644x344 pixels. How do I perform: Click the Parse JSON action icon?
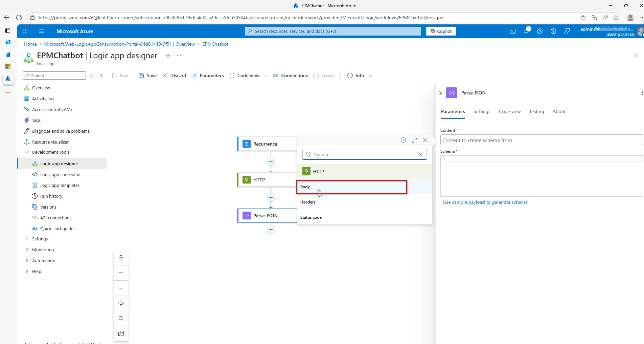click(x=247, y=216)
